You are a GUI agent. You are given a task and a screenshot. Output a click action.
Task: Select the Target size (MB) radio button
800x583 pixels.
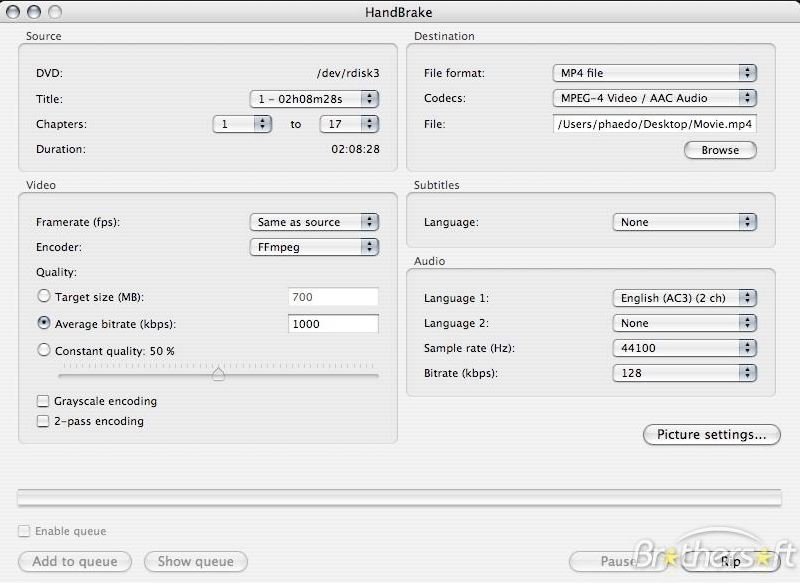pos(43,296)
